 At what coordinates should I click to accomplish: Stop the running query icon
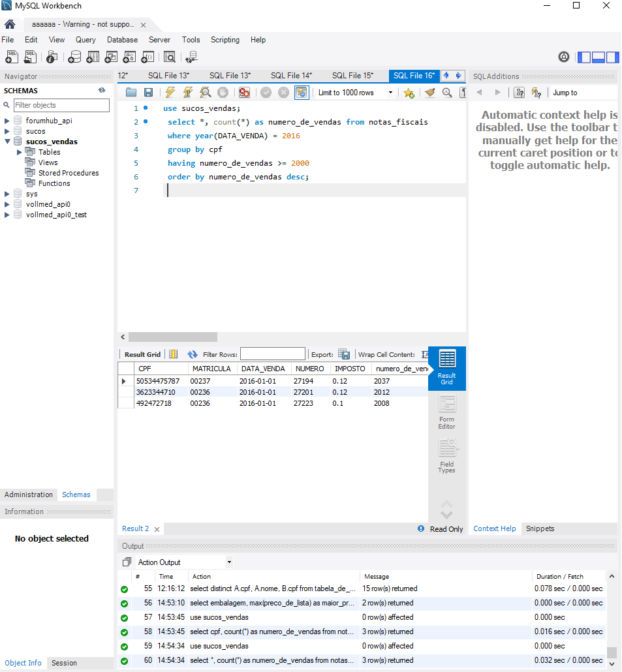tap(223, 92)
